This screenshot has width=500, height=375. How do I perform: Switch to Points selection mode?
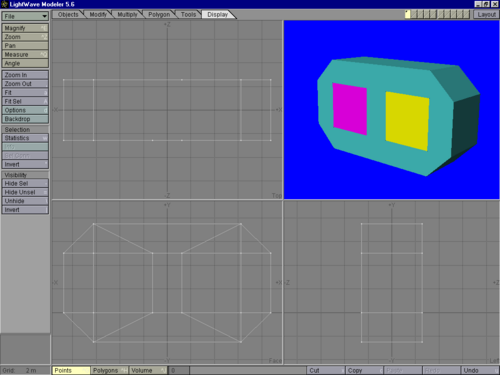[71, 370]
